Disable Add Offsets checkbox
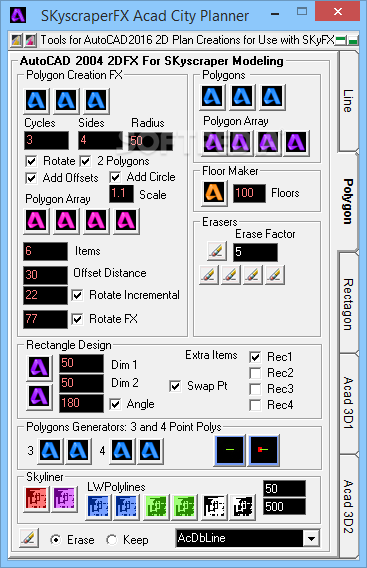 point(31,178)
